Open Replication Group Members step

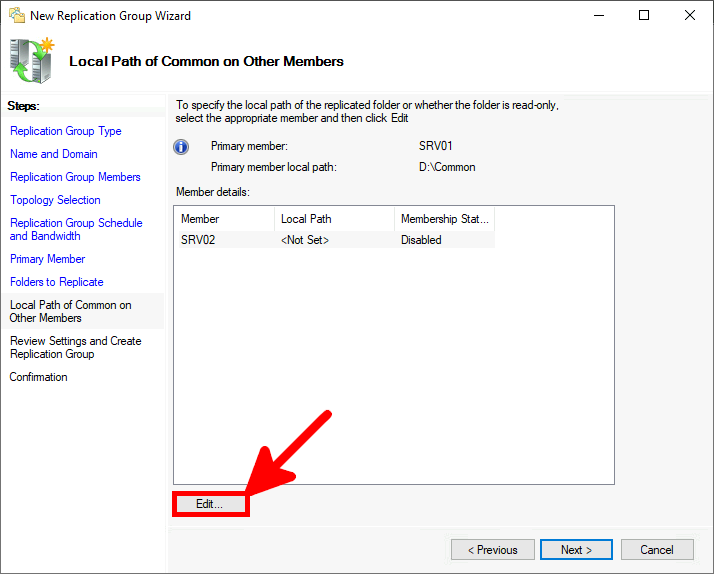tap(75, 177)
